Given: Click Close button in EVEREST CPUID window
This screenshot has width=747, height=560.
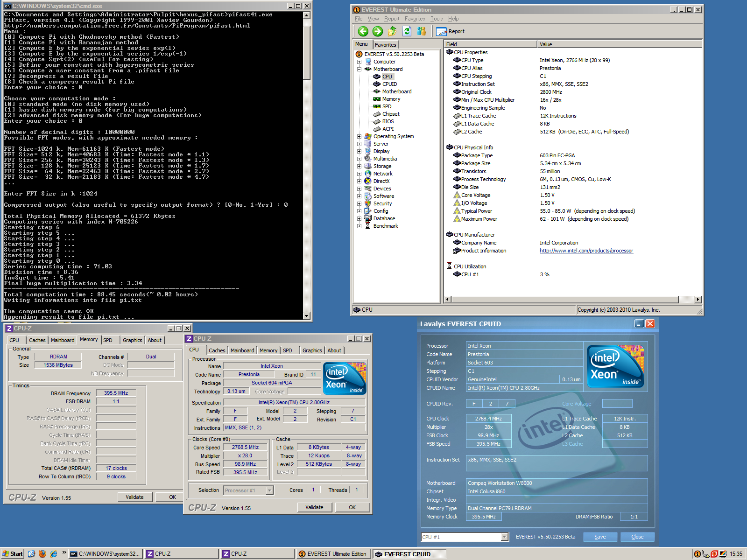Looking at the screenshot, I should [x=637, y=537].
